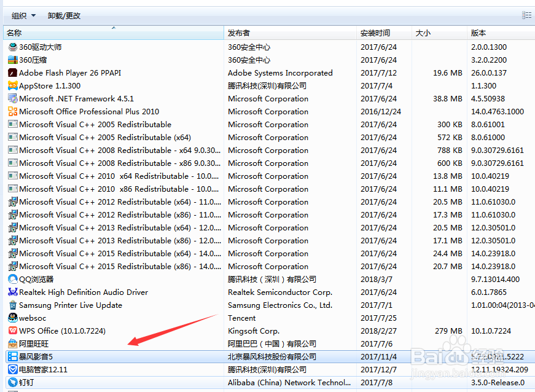Click publisher 北京暴风科技股份有限公司
535x392 pixels.
(272, 357)
